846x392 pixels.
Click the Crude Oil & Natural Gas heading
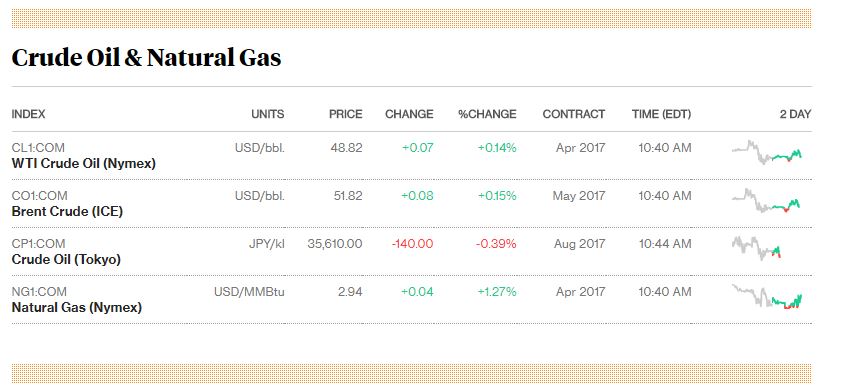146,58
